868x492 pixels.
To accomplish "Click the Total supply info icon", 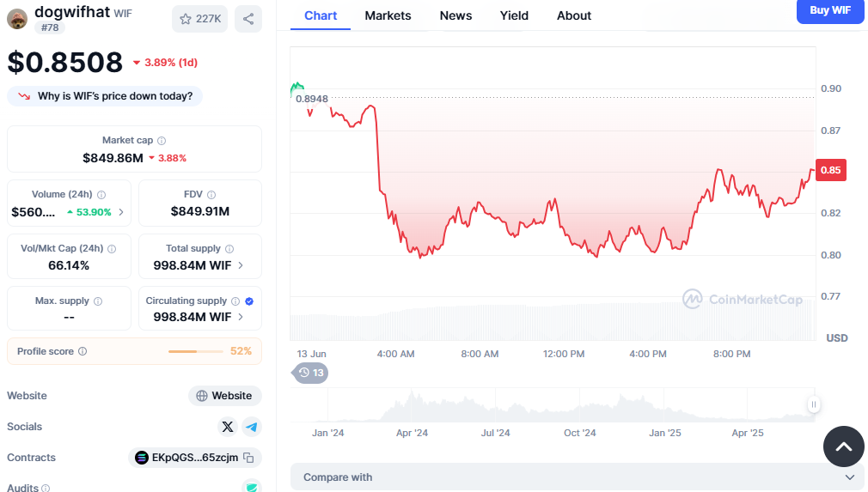I will (x=229, y=249).
